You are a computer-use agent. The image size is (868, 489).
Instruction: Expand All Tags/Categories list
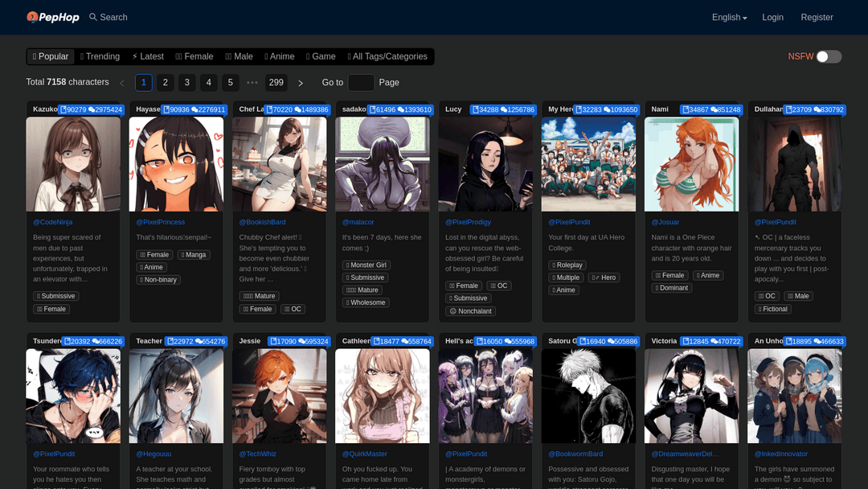click(x=387, y=56)
